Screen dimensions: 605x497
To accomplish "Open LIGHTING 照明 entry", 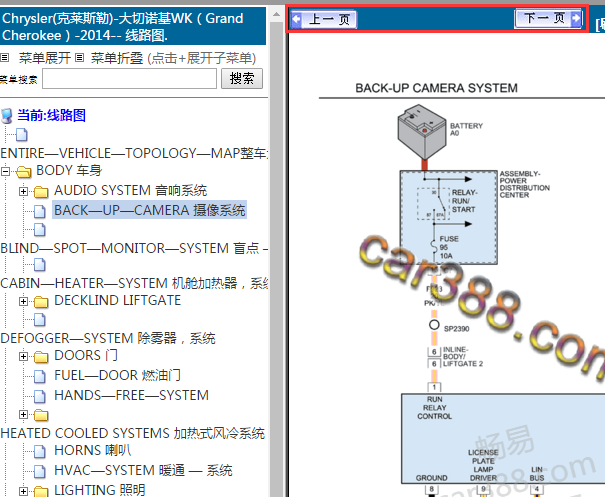I will pos(100,490).
